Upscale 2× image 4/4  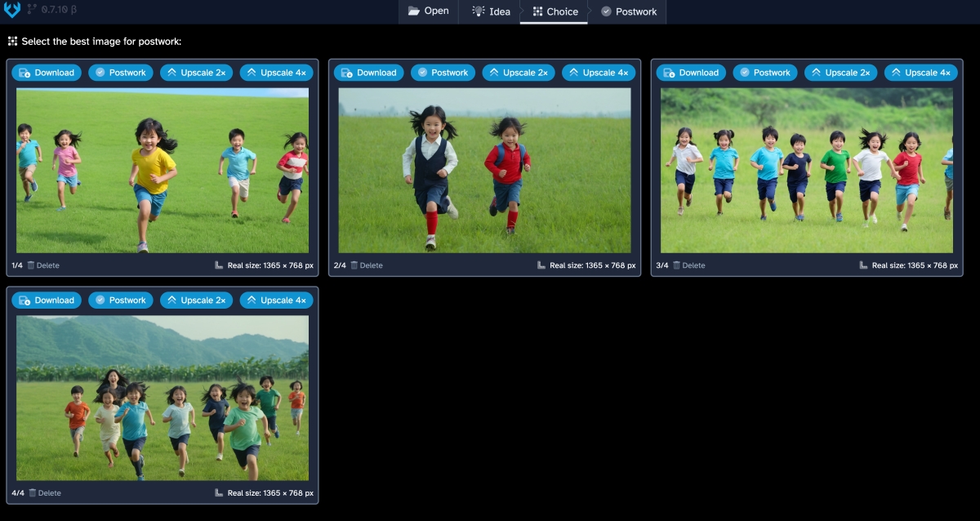coord(196,301)
